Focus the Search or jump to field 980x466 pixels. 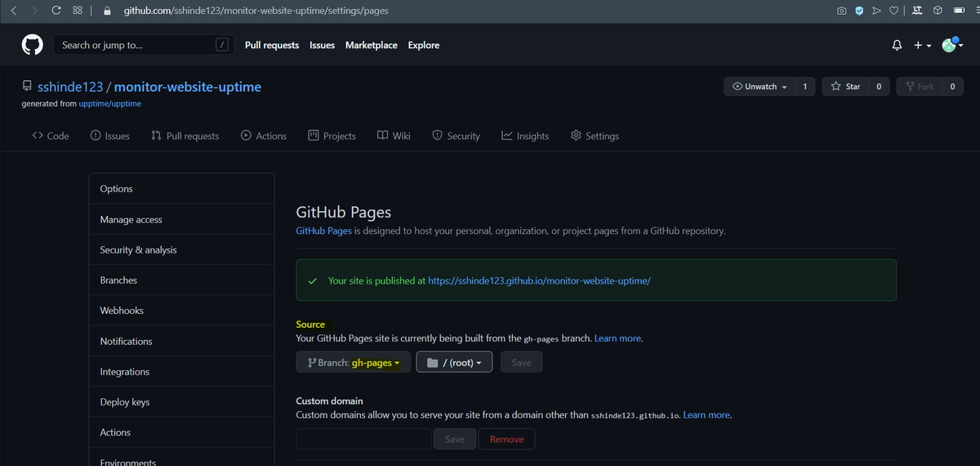click(144, 45)
